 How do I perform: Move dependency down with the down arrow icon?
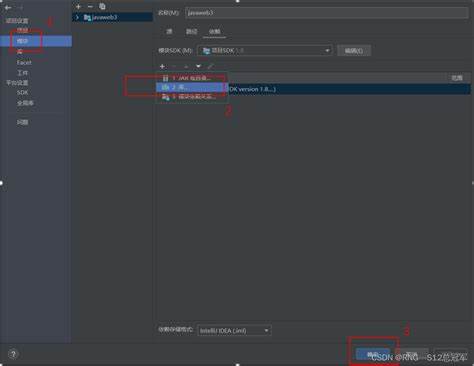pyautogui.click(x=198, y=66)
